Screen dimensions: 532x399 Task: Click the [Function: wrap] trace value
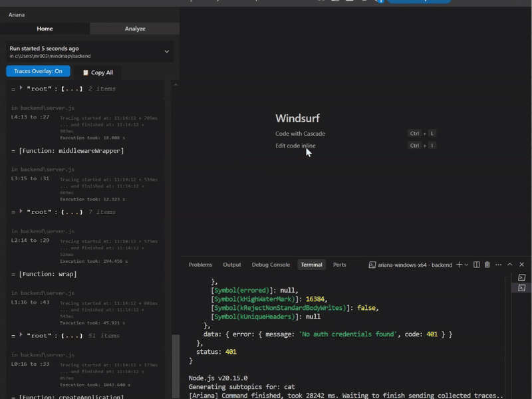pyautogui.click(x=47, y=274)
